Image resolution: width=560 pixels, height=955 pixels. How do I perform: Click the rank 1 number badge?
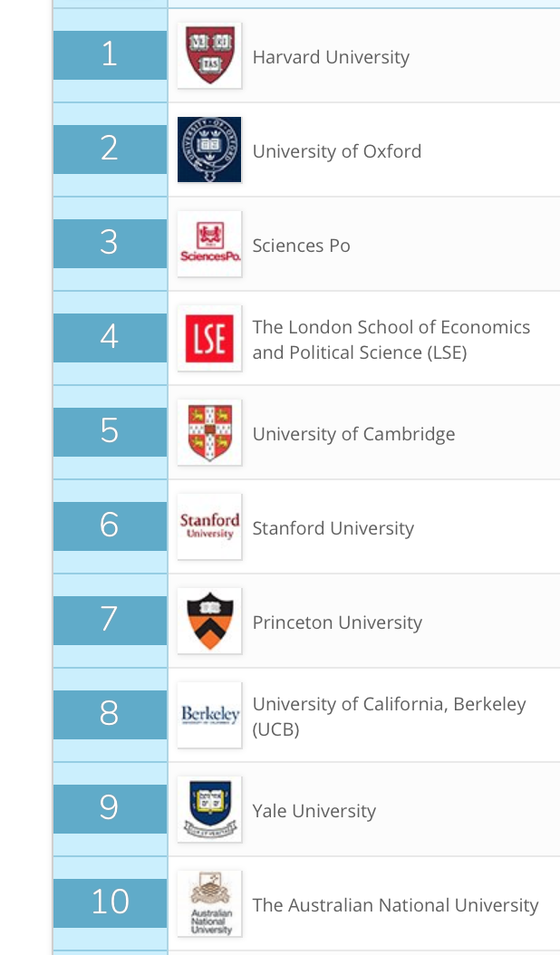110,55
